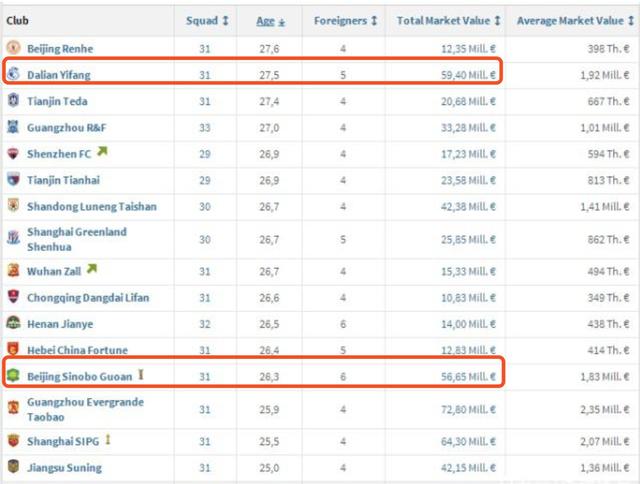Click total value 33,28 Mill. € for Guangzhou R&F
The width and height of the screenshot is (640, 484).
point(468,128)
